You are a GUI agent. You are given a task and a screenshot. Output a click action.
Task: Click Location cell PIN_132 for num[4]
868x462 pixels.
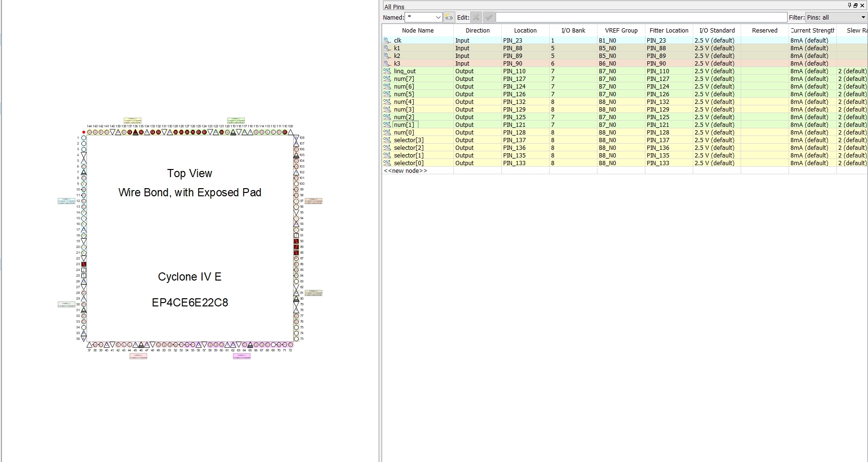click(525, 101)
